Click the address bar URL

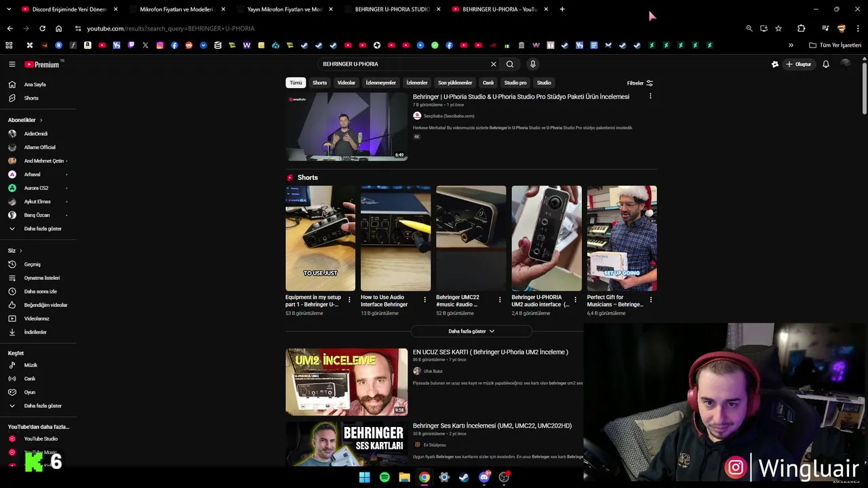[170, 28]
